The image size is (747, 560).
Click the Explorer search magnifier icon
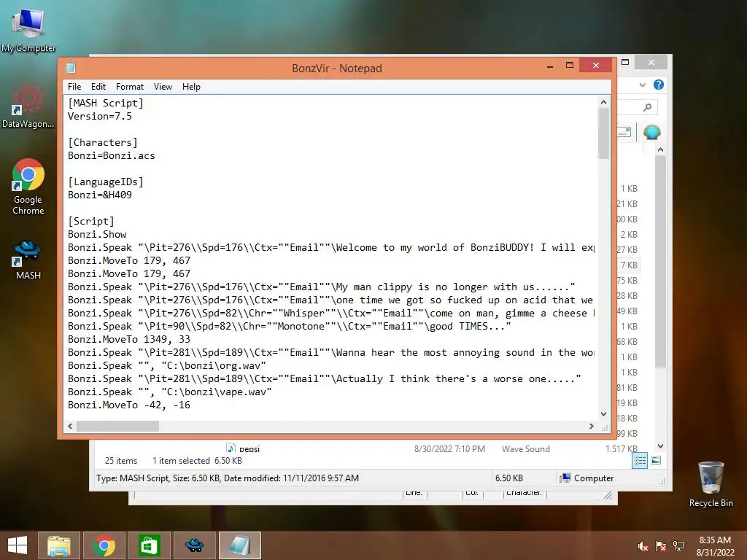pyautogui.click(x=647, y=107)
